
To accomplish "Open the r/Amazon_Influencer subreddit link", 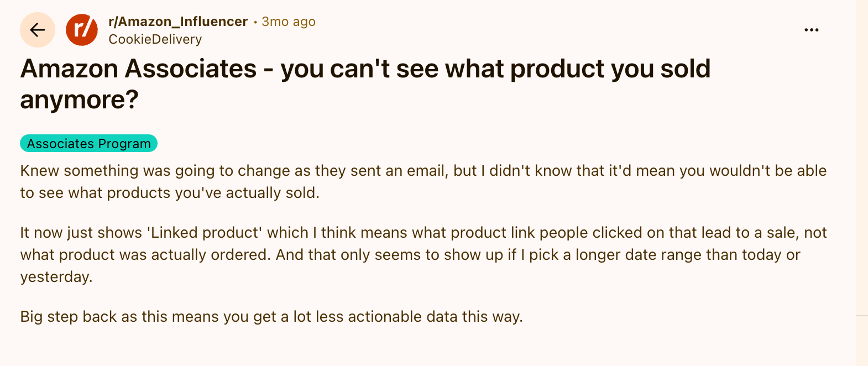I will [178, 22].
